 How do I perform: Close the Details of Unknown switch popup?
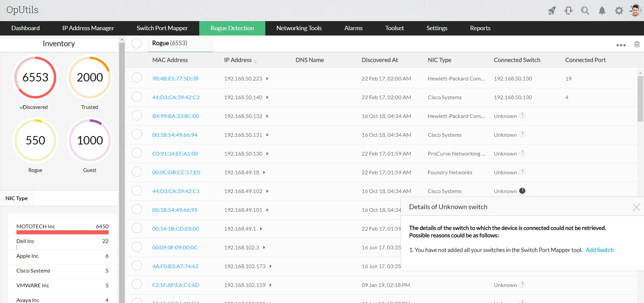click(x=636, y=207)
